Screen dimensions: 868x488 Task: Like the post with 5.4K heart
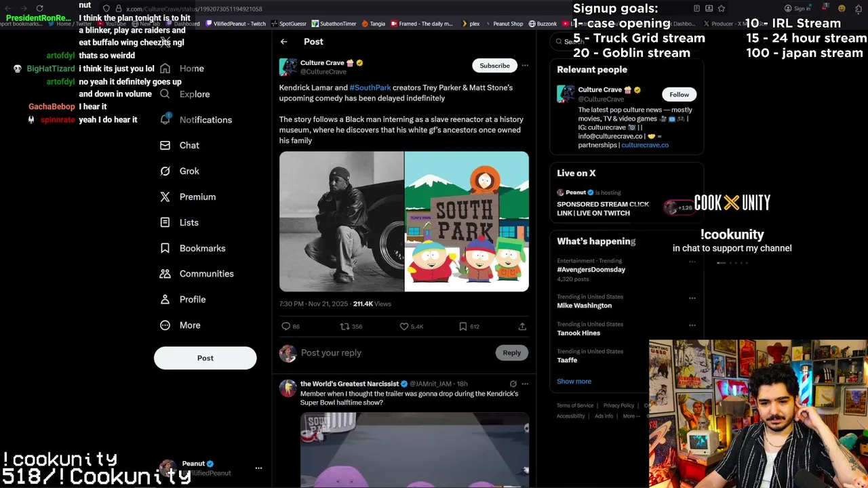tap(403, 327)
